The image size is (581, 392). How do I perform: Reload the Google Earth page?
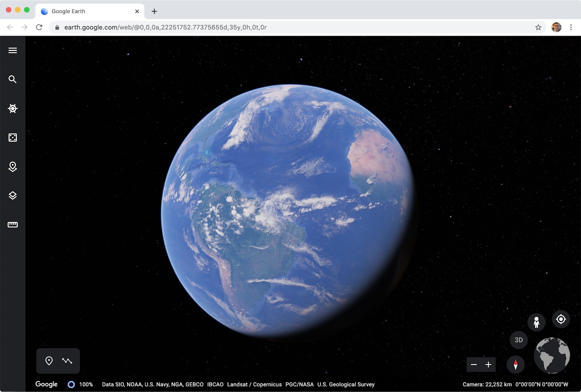point(39,27)
